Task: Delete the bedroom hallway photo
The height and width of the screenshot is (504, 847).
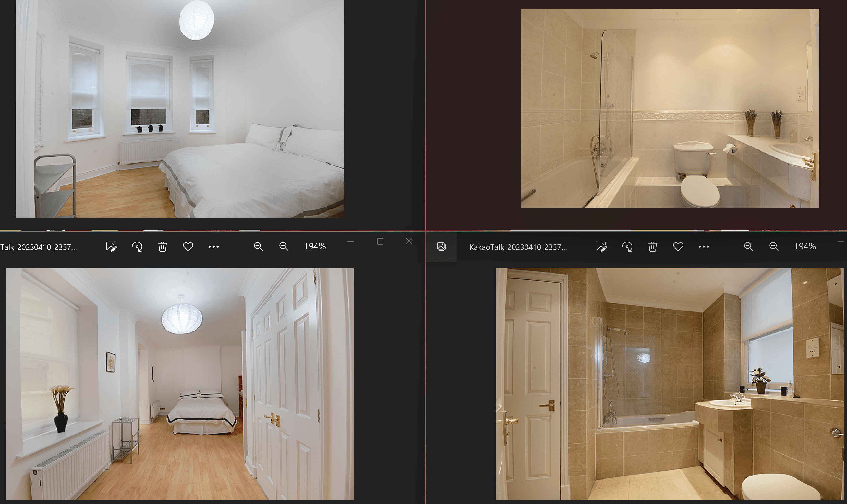Action: pyautogui.click(x=162, y=247)
